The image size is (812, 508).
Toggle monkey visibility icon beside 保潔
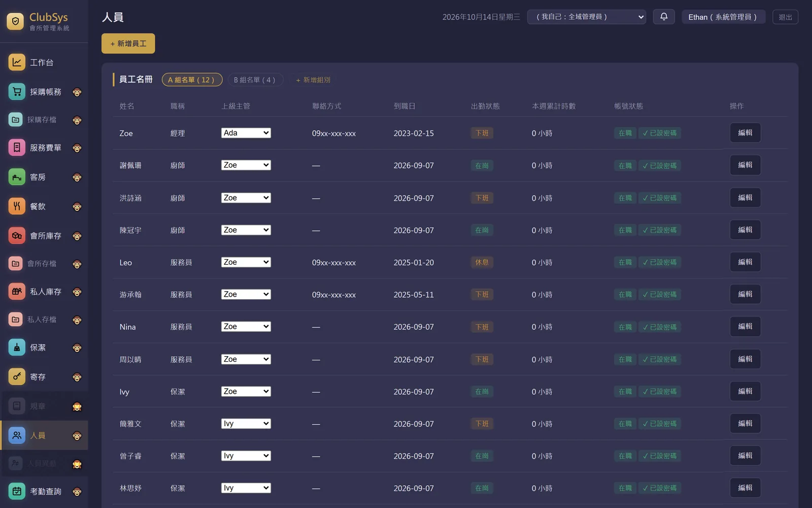[x=77, y=348]
